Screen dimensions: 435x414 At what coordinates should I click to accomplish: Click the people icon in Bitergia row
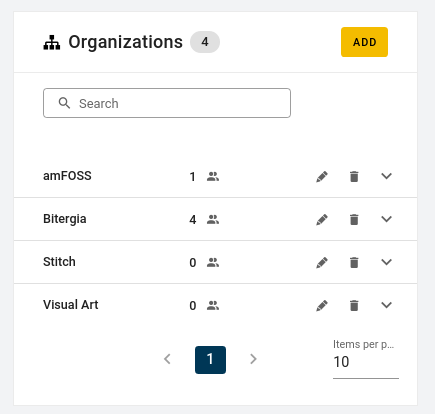coord(213,219)
